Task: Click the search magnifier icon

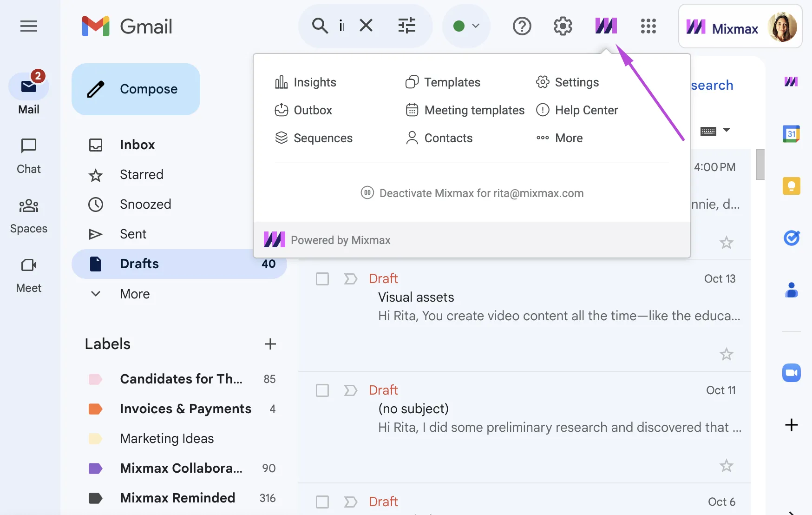Action: click(x=320, y=26)
